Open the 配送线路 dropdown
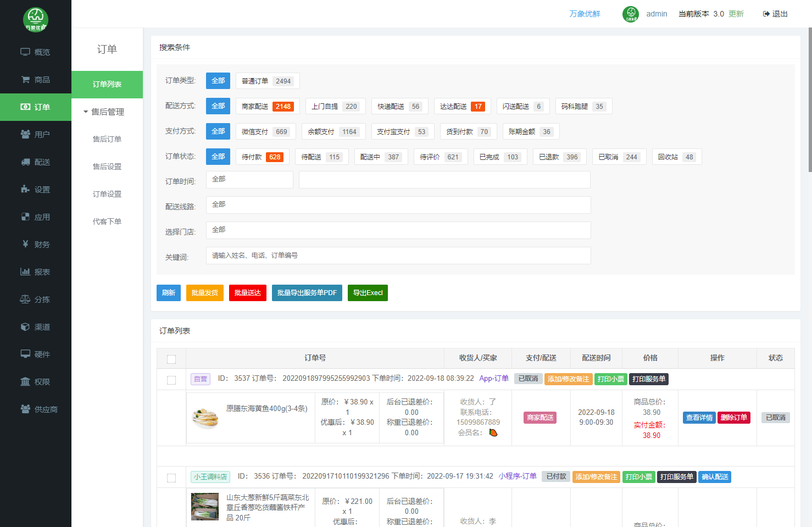The width and height of the screenshot is (812, 527). click(398, 205)
